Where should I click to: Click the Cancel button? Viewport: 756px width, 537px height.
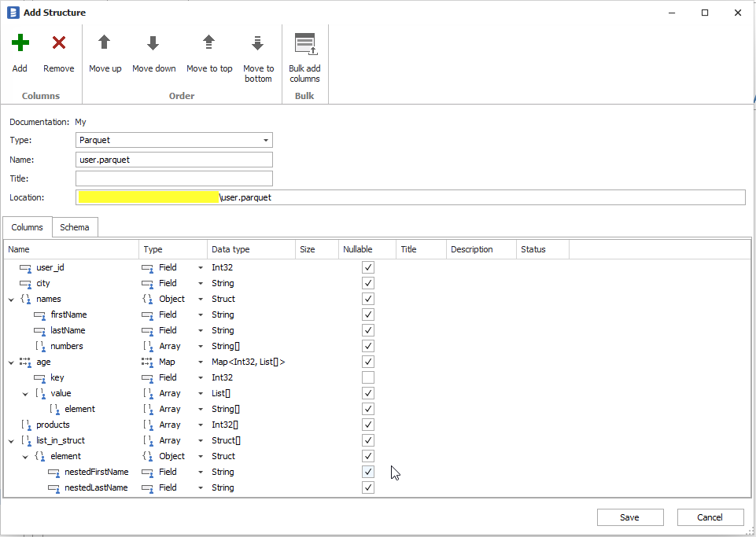pos(710,517)
